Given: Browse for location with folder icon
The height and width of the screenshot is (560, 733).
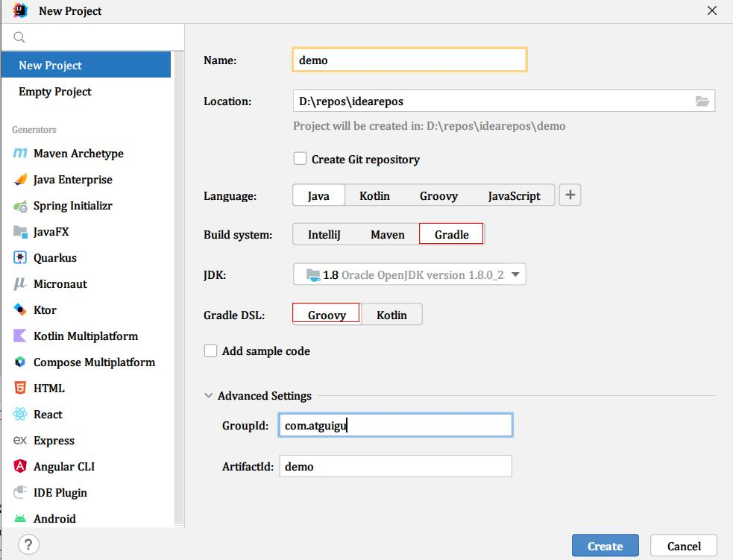Looking at the screenshot, I should 702,101.
